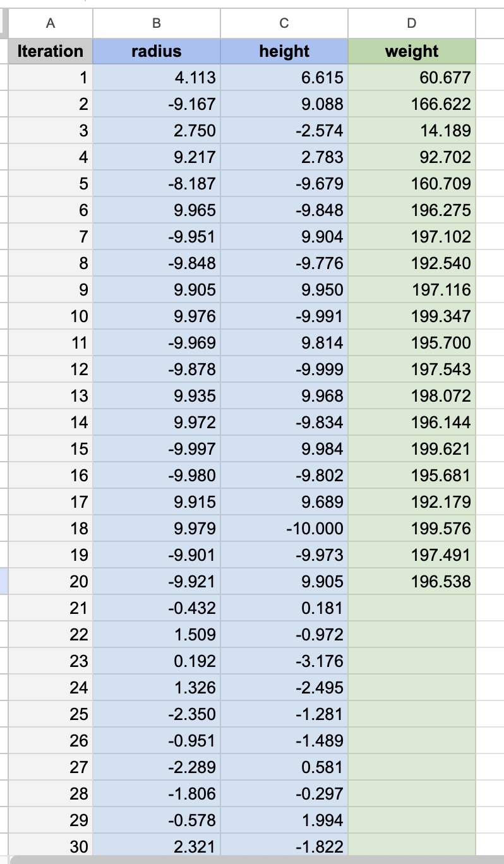Select weight cell 14.189
This screenshot has height=864, width=504.
pyautogui.click(x=412, y=131)
